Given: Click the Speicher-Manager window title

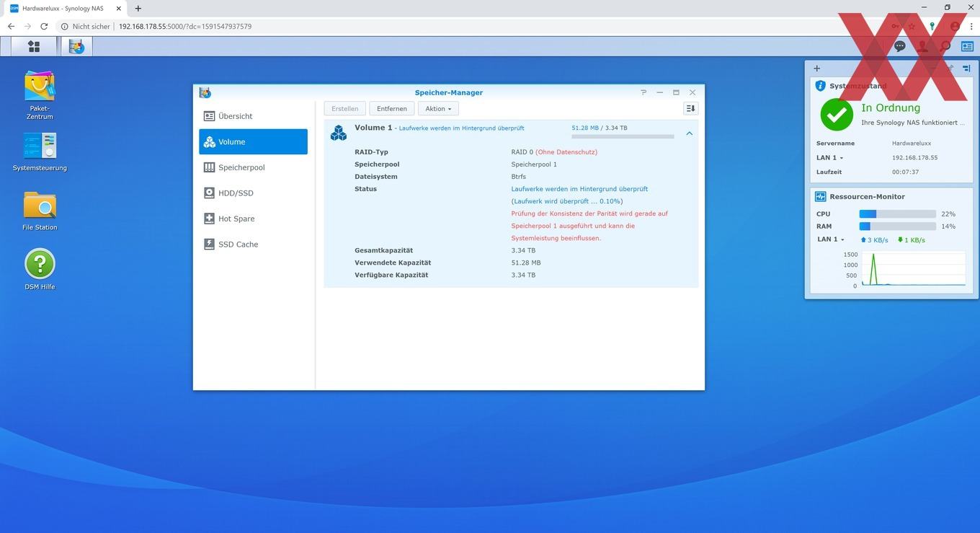Looking at the screenshot, I should click(x=449, y=92).
